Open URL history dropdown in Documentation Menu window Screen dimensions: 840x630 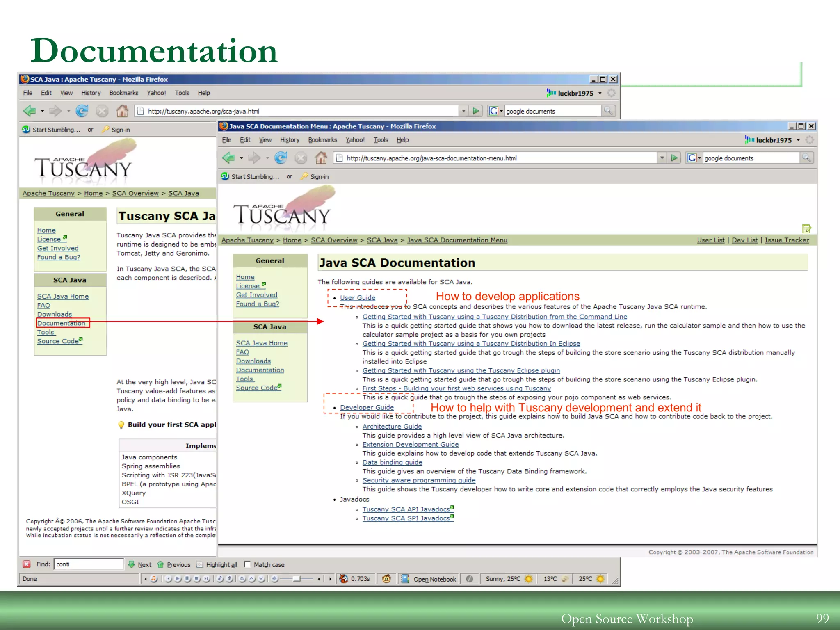click(x=662, y=157)
